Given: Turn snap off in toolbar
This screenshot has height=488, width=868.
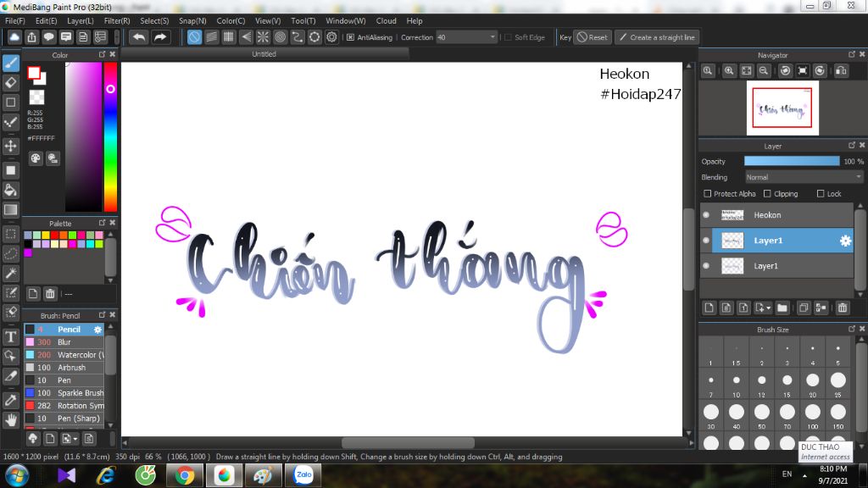Looking at the screenshot, I should coord(194,37).
